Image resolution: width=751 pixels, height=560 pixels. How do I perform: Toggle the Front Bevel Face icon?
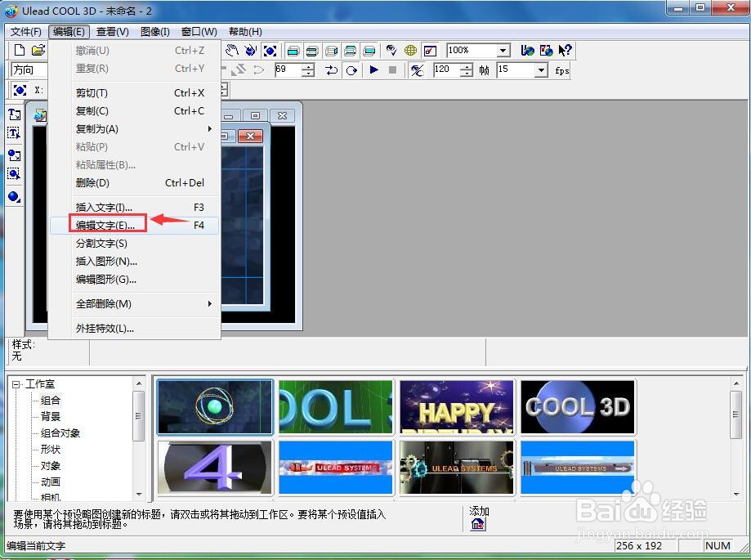point(312,51)
